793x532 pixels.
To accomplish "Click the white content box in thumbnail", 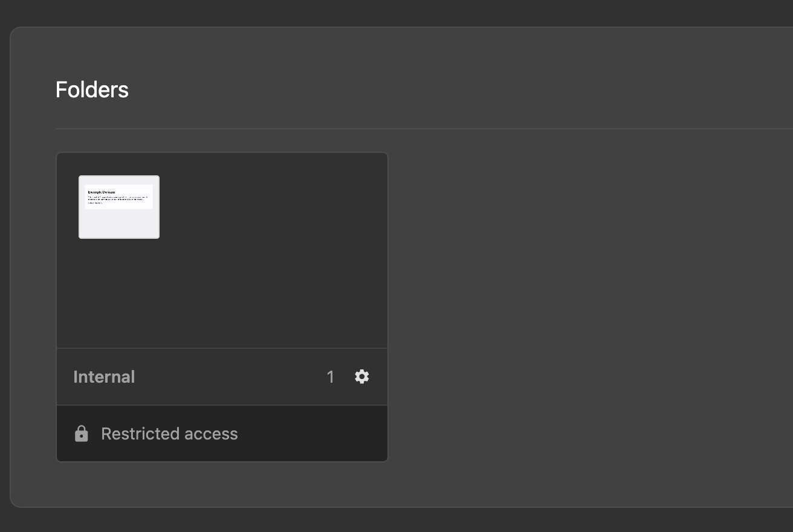I will (x=119, y=196).
